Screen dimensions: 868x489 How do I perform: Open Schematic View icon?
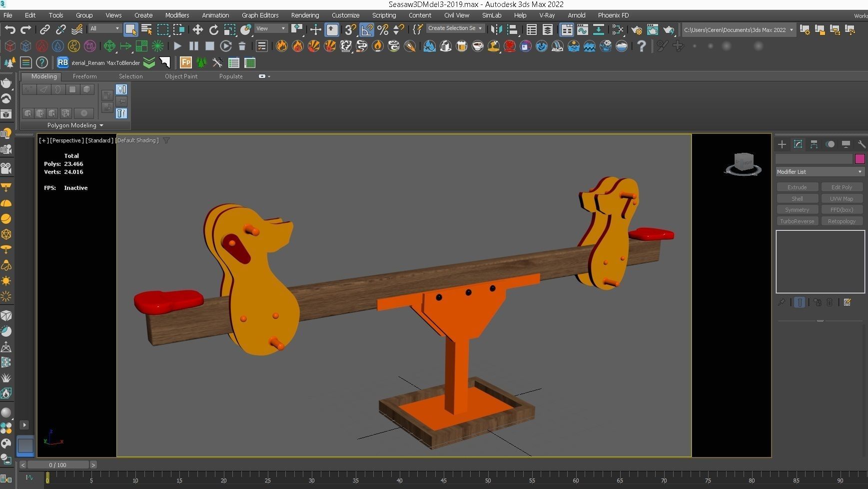[599, 29]
